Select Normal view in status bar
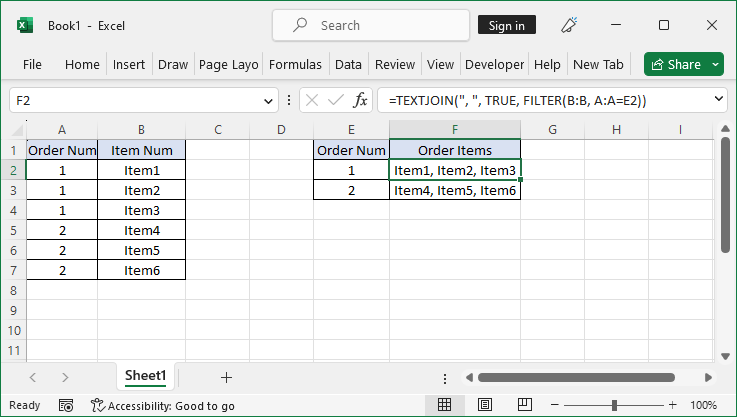Image resolution: width=737 pixels, height=417 pixels. click(445, 405)
